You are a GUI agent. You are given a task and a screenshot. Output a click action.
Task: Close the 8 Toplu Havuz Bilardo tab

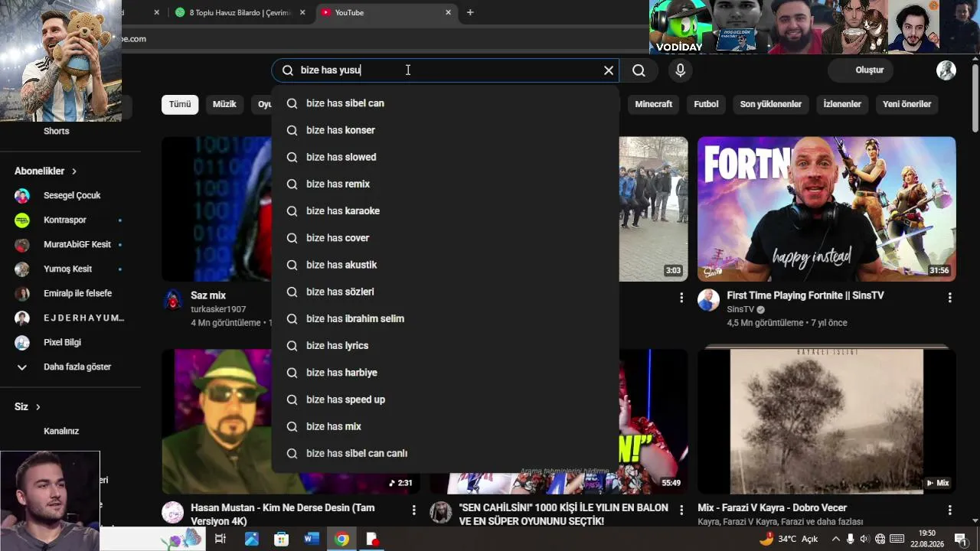coord(302,12)
